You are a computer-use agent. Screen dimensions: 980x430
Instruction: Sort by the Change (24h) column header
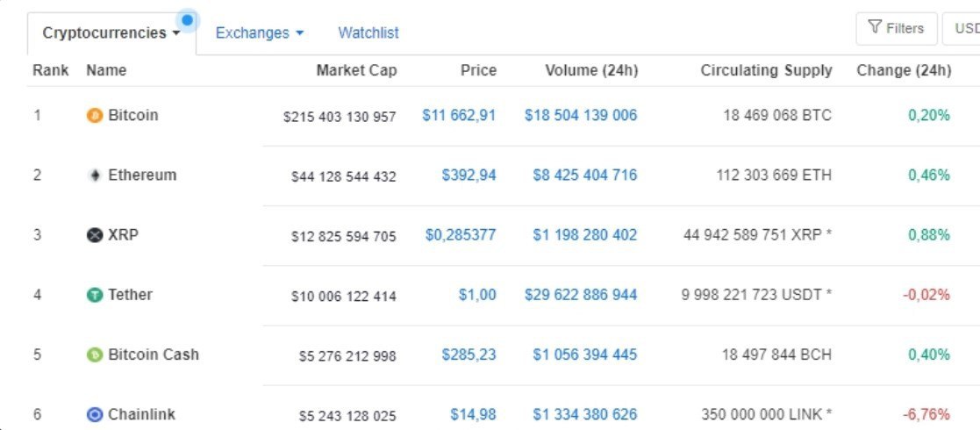904,71
